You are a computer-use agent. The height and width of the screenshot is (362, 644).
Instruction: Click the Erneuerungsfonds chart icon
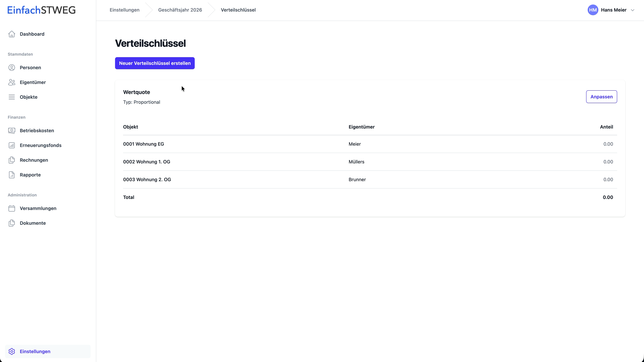[12, 145]
